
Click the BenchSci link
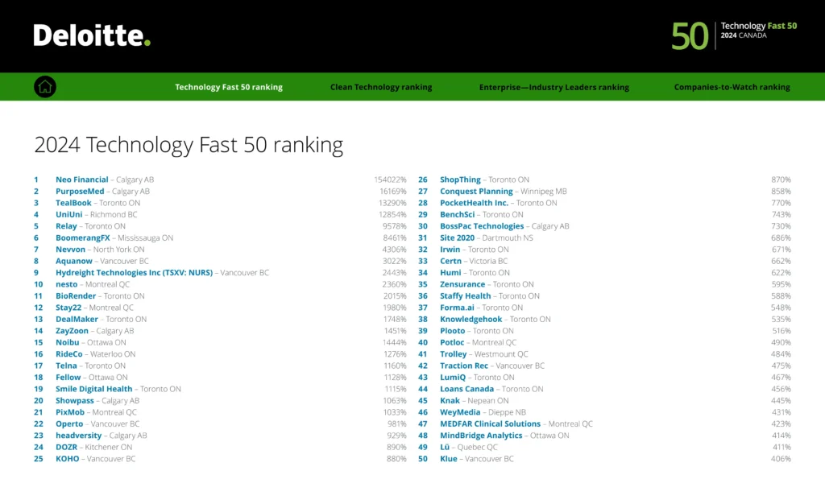pyautogui.click(x=458, y=214)
